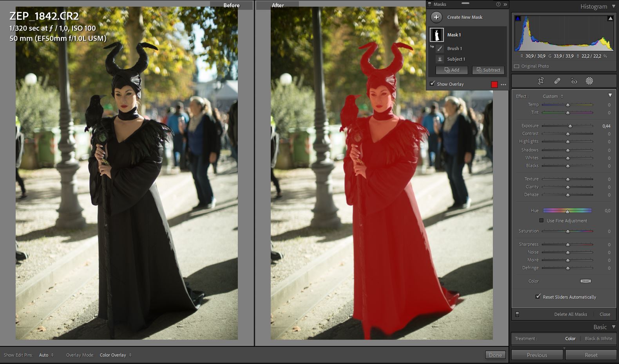619x364 pixels.
Task: Toggle Original Photo checkbox
Action: (517, 66)
